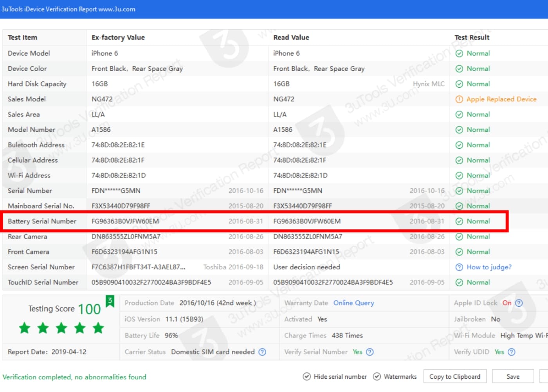Click the five-star rating under Testing Score
The image size is (548, 392).
coord(61,328)
